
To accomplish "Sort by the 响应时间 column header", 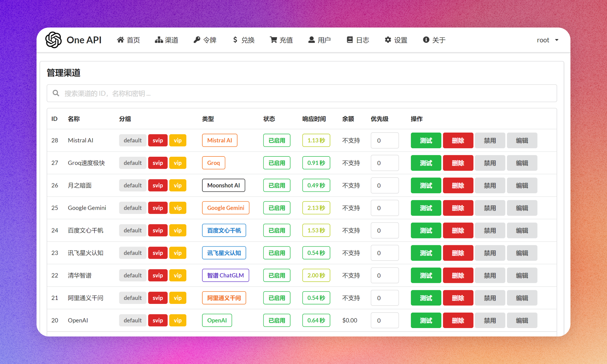I will click(x=314, y=119).
